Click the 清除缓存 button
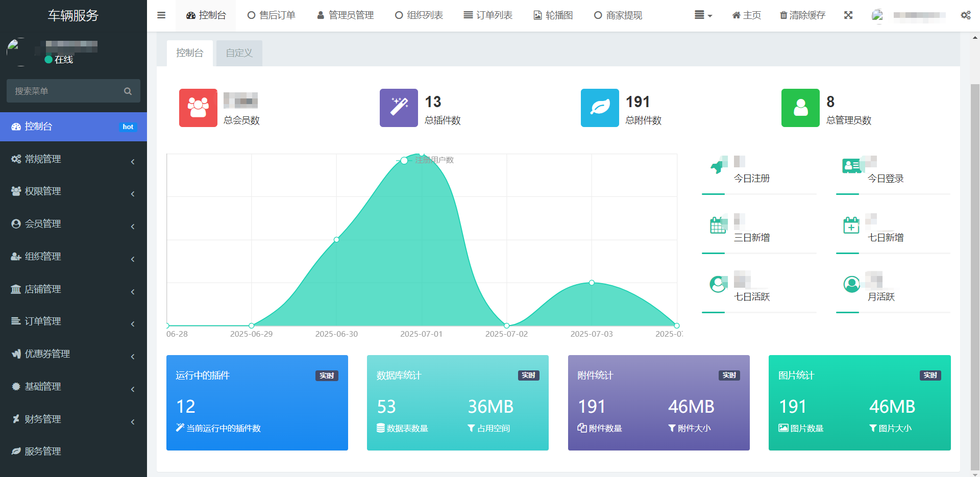Screen dimensions: 980x477 click(802, 15)
